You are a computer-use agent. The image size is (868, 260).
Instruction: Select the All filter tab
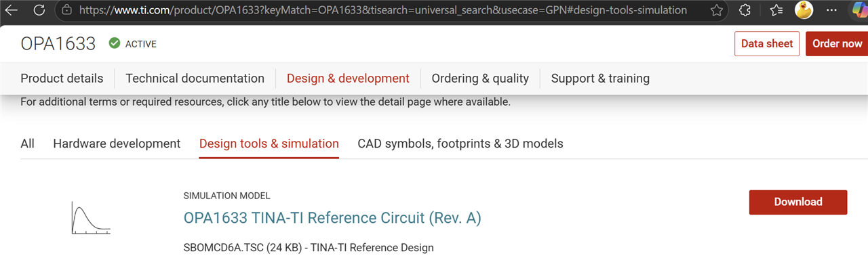27,144
